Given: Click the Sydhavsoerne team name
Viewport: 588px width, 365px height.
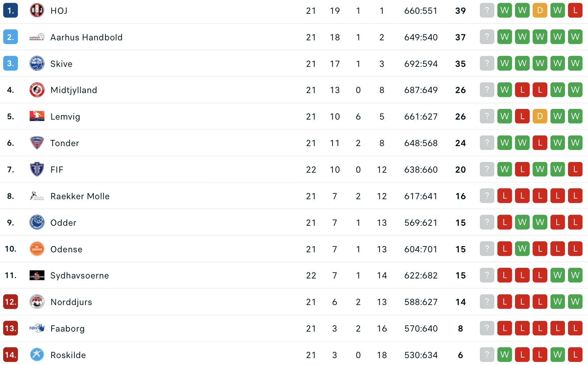Looking at the screenshot, I should (x=80, y=275).
